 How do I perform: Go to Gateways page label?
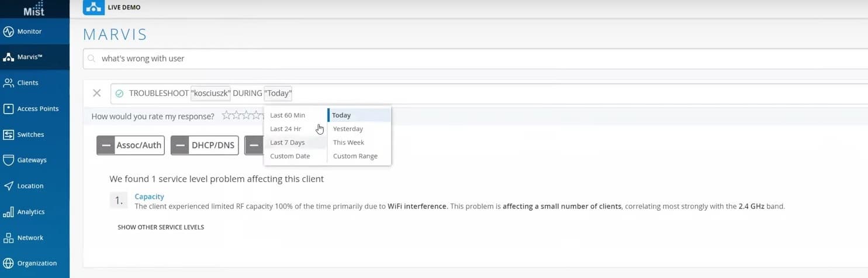32,160
